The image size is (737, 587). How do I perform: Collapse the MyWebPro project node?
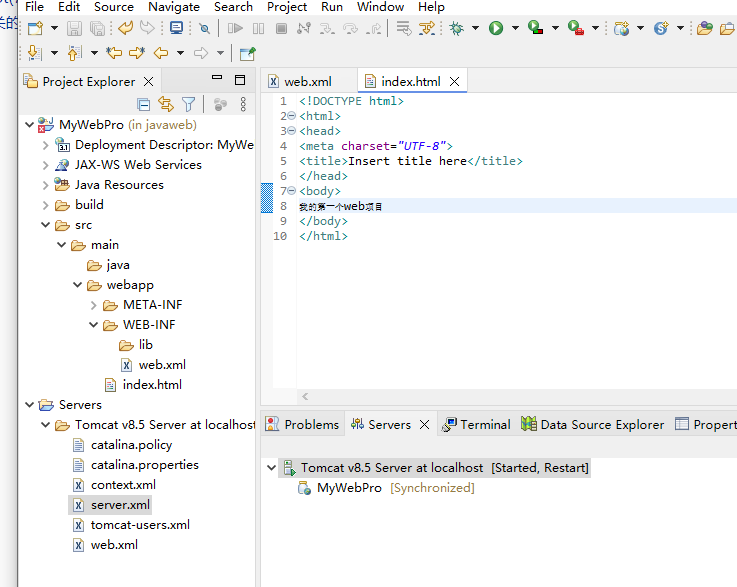29,125
